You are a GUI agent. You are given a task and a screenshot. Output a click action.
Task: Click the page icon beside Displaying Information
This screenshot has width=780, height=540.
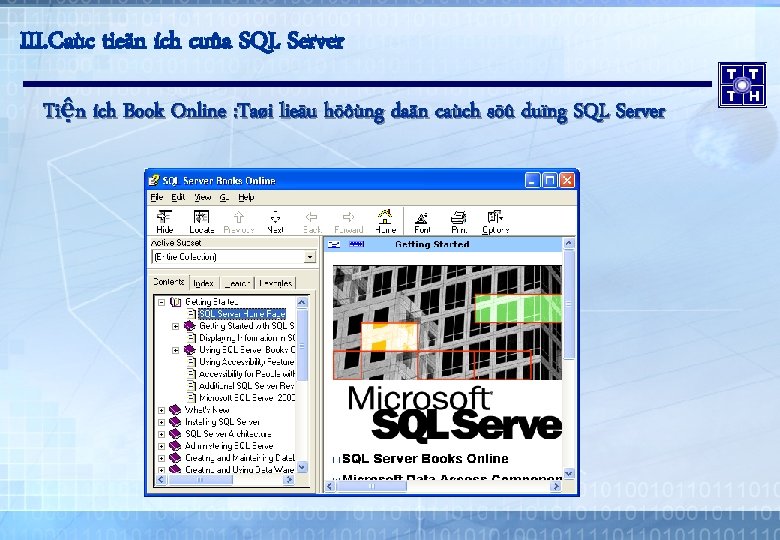[192, 338]
